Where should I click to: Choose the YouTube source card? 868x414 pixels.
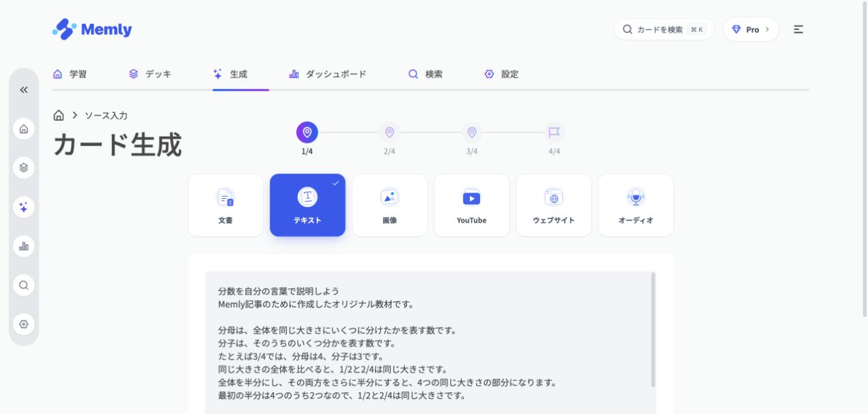pyautogui.click(x=472, y=205)
